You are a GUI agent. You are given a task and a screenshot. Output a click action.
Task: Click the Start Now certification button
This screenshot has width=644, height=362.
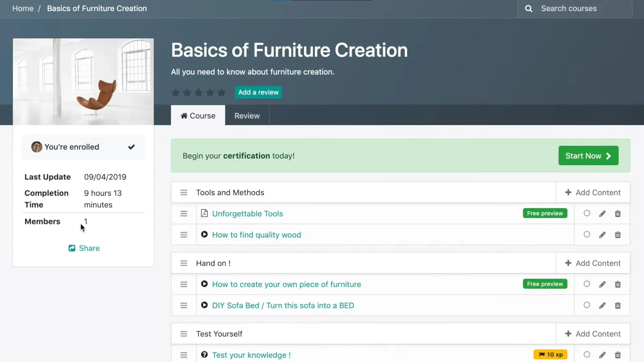[x=588, y=156]
